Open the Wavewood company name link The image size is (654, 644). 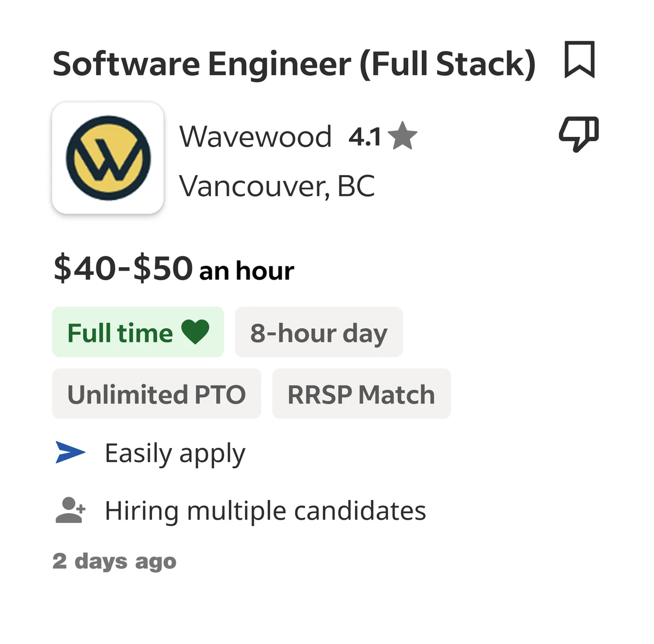click(256, 136)
